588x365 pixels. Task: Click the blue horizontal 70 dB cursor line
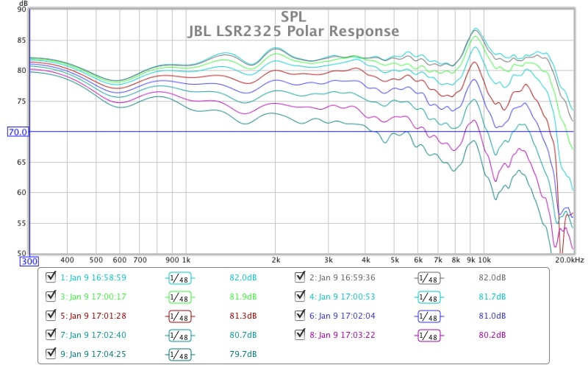300,132
